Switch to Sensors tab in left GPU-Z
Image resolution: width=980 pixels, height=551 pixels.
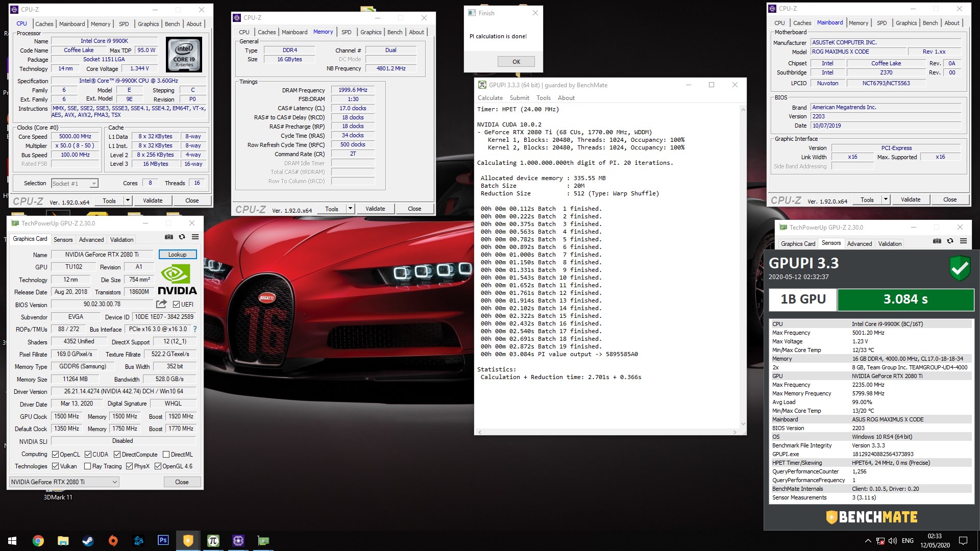click(63, 240)
